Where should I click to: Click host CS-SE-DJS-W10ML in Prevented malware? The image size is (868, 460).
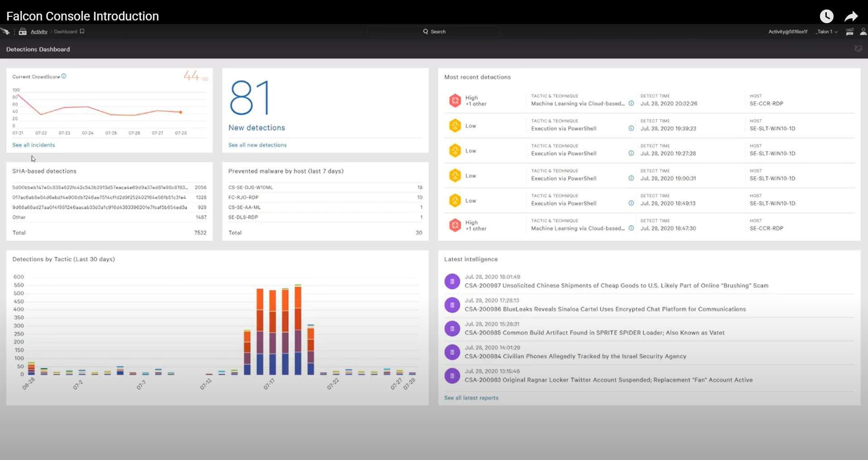(250, 187)
